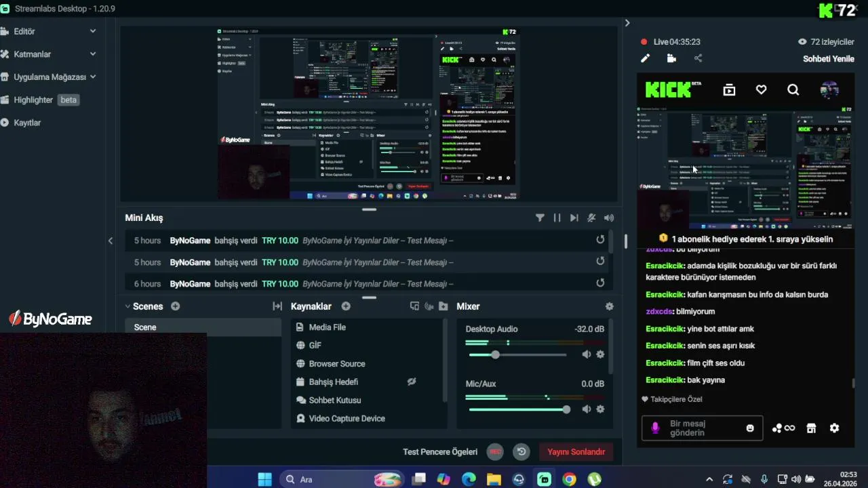Toggle the replay buffer button
Screen dimensions: 868x488
(x=521, y=452)
